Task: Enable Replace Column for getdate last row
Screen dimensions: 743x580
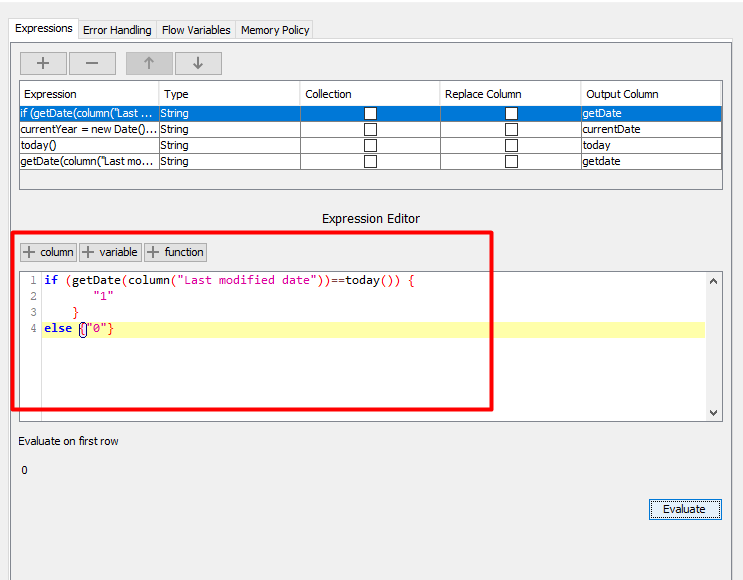Action: 511,162
